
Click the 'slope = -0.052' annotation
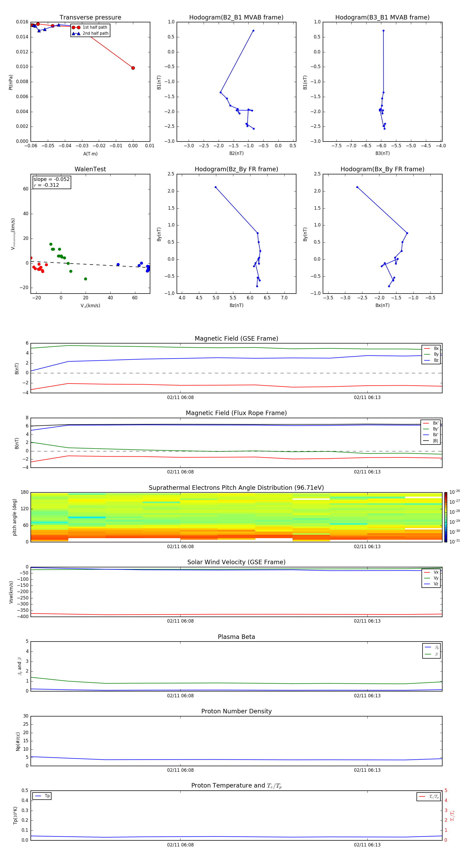(52, 179)
